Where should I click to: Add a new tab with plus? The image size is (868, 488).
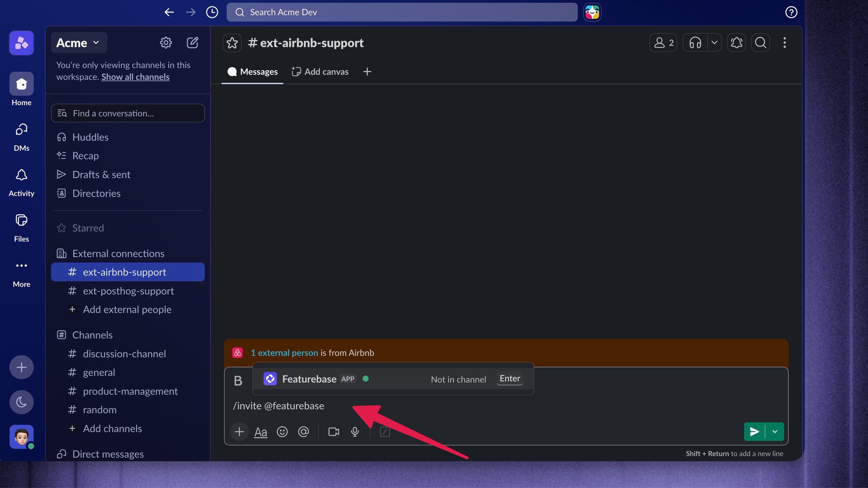pos(367,72)
